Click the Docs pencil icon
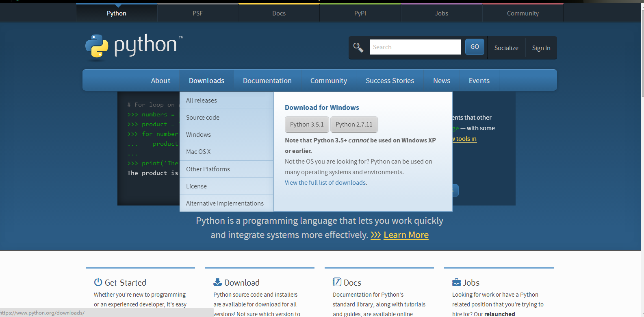The image size is (644, 317). [x=337, y=282]
